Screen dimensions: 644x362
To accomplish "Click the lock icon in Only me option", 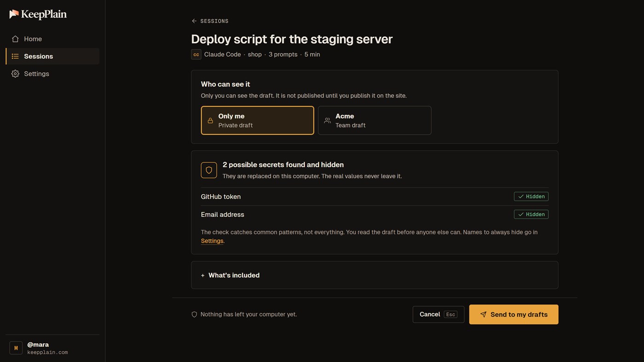I will coord(210,121).
